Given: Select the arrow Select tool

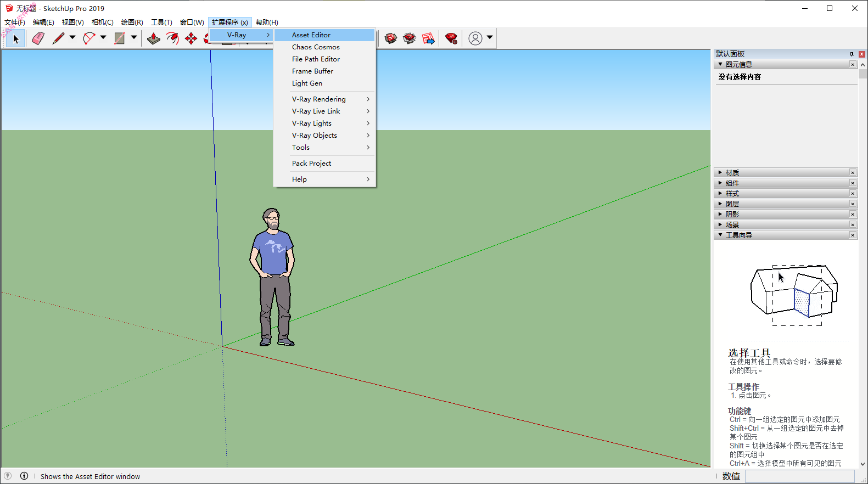Looking at the screenshot, I should point(16,38).
